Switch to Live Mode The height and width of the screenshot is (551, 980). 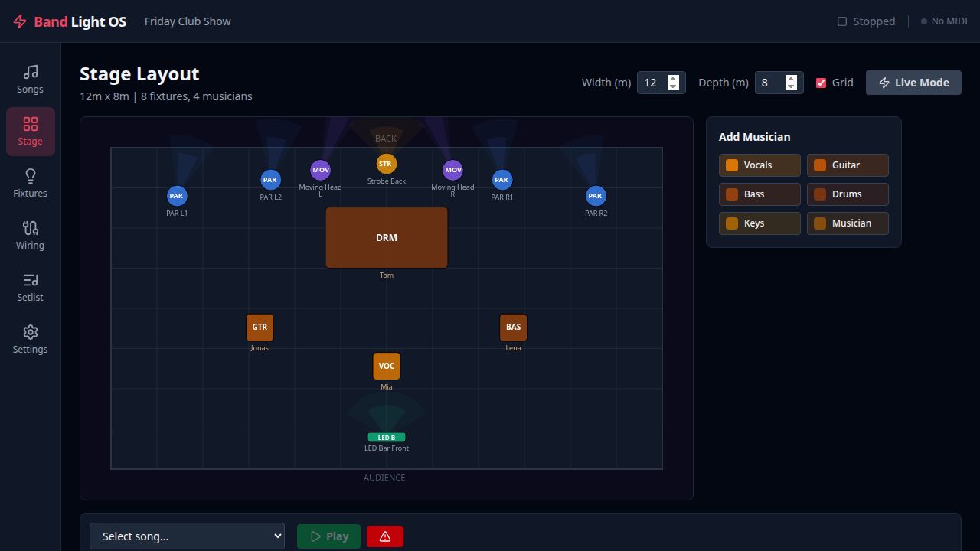[913, 83]
